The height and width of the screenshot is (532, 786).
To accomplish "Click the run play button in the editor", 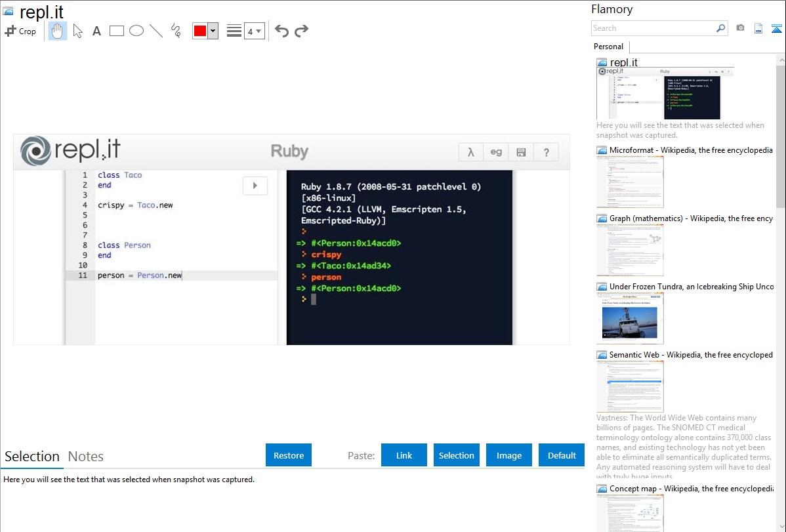I will 255,186.
